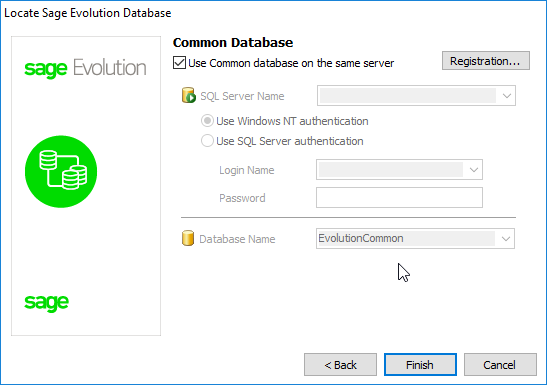547x385 pixels.
Task: Select Use SQL Server authentication
Action: tap(207, 141)
